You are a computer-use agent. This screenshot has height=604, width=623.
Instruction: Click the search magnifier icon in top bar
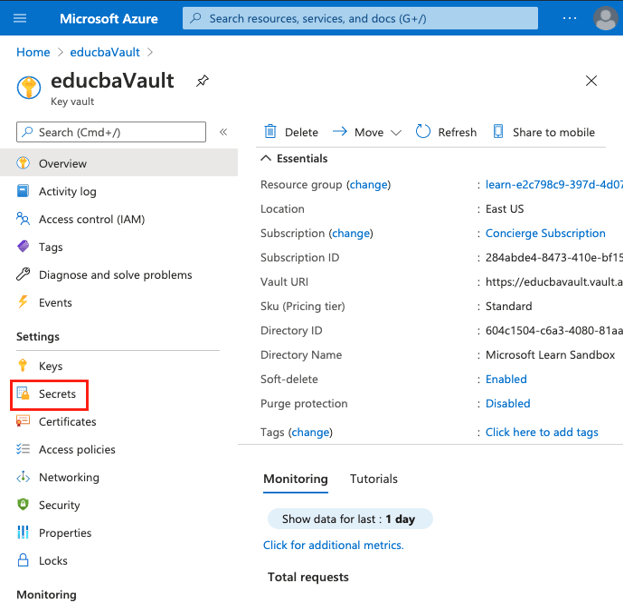tap(195, 18)
